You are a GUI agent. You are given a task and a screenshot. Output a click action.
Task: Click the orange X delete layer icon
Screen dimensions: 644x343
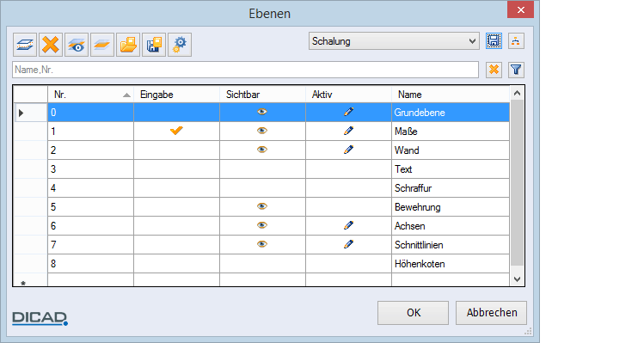tap(51, 45)
